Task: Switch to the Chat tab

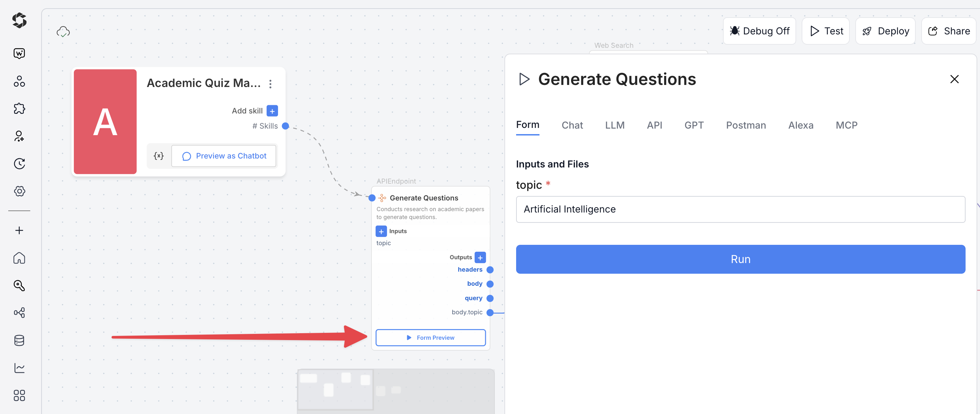Action: click(x=572, y=125)
